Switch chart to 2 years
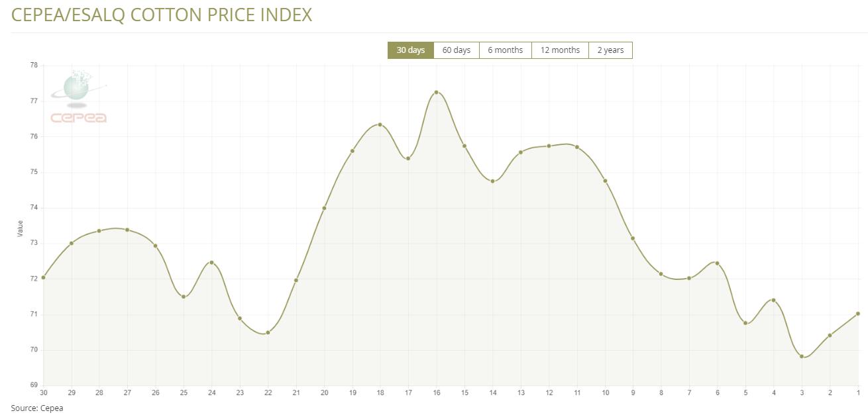The height and width of the screenshot is (415, 868). (x=610, y=50)
